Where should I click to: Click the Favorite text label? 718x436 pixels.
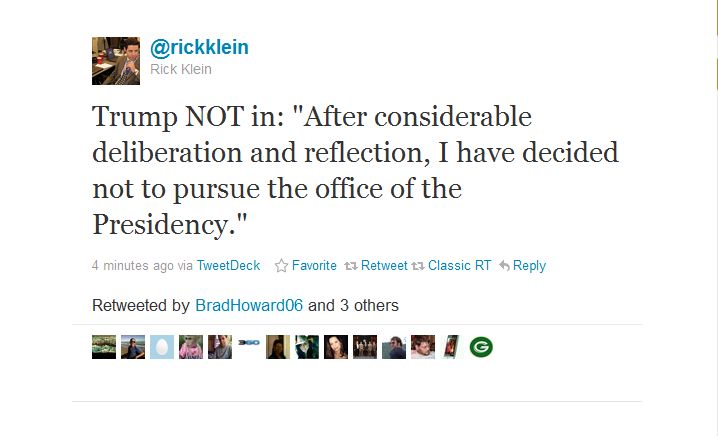(314, 266)
